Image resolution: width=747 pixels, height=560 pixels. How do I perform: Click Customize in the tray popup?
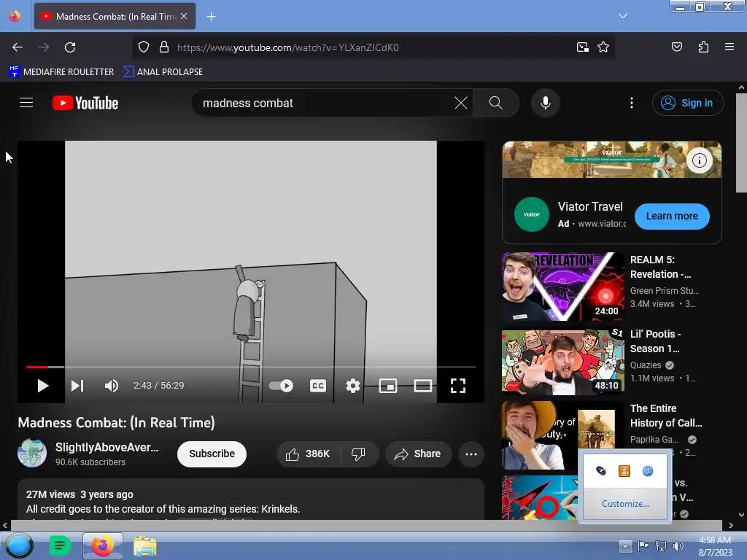[625, 504]
